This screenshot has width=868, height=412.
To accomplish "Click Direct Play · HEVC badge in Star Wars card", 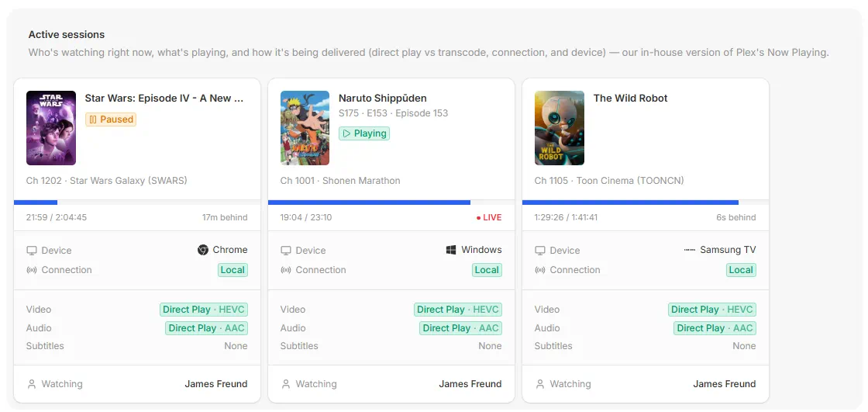I will coord(203,310).
